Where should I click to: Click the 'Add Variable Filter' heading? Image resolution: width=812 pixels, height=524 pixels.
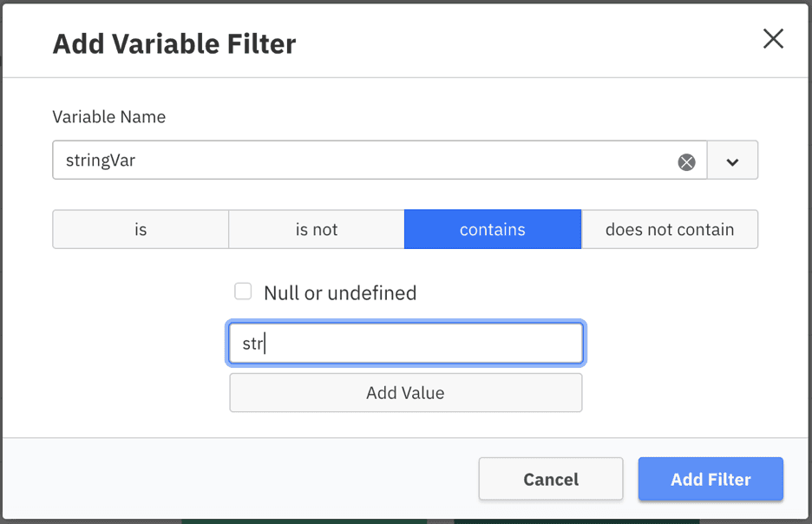tap(174, 43)
